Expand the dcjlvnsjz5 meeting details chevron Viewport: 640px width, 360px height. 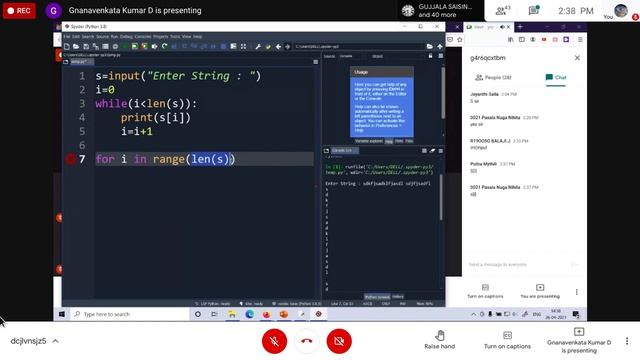point(55,341)
